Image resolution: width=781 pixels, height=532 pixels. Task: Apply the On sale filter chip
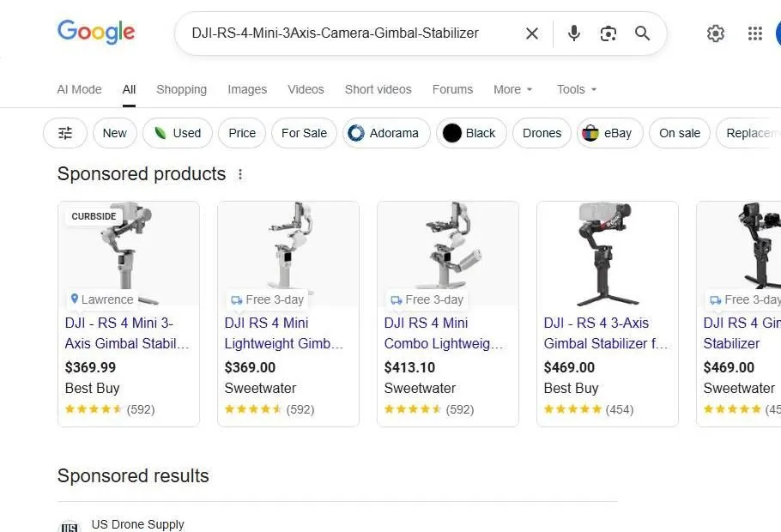(679, 133)
